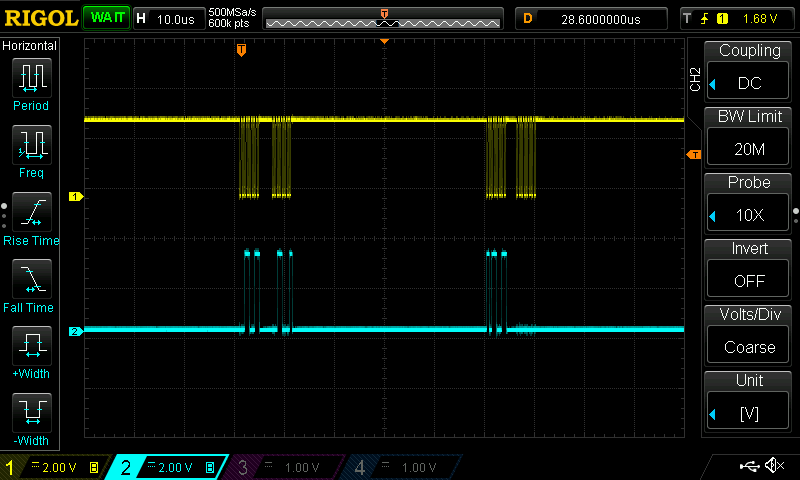Image resolution: width=800 pixels, height=480 pixels.
Task: Select inactive channel 3 label
Action: pyautogui.click(x=286, y=467)
